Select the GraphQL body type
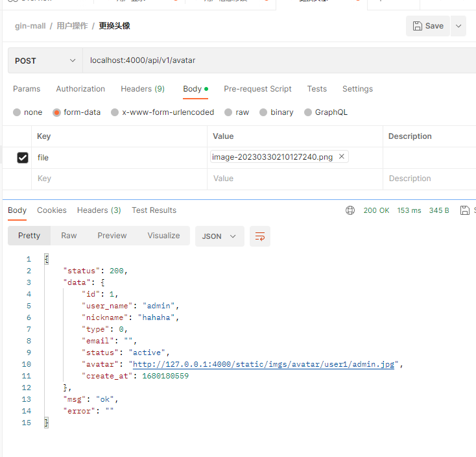Viewport: 476px width, 457px height. 326,112
